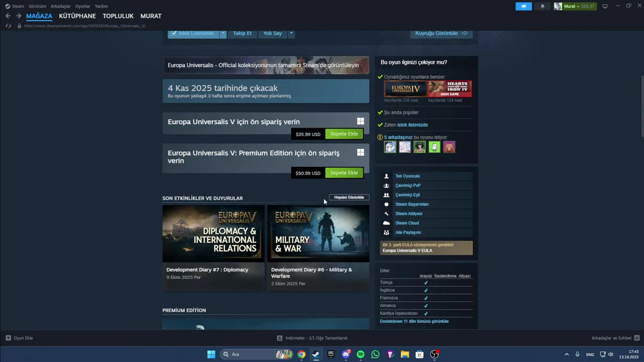Open Development Diary #7 Diplomacy card
This screenshot has width=644, height=362.
point(213,247)
